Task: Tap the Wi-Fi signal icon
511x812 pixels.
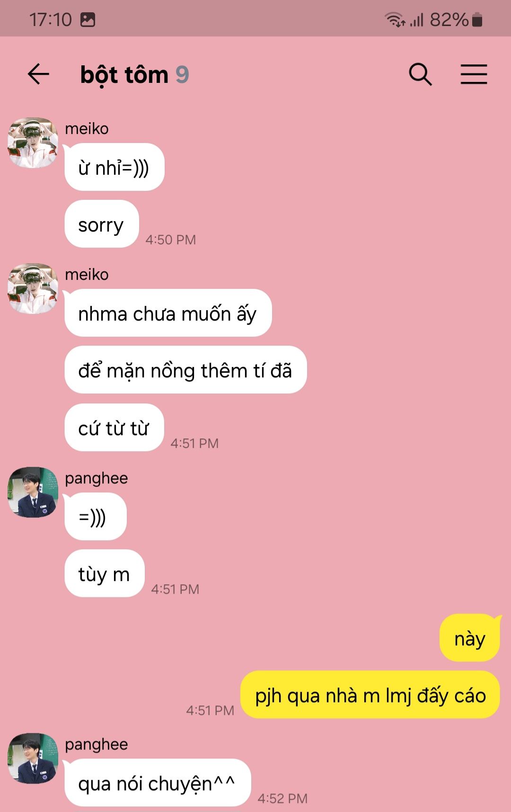Action: tap(395, 20)
